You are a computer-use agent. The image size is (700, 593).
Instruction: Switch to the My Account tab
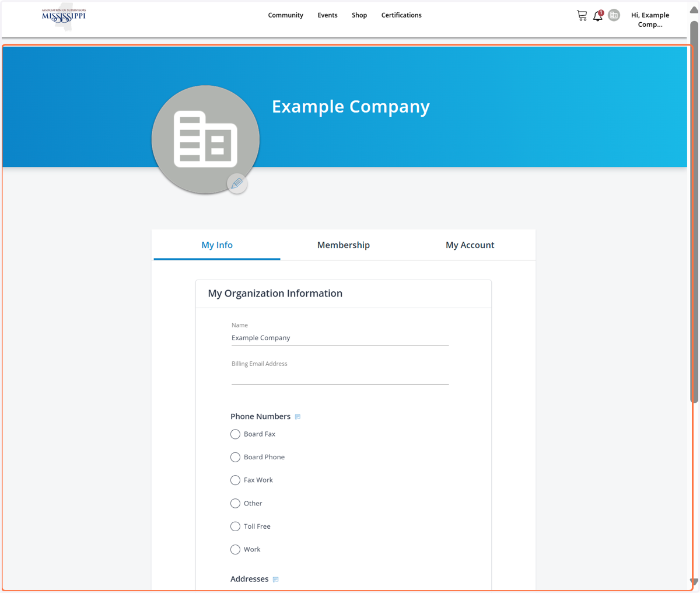click(x=470, y=245)
